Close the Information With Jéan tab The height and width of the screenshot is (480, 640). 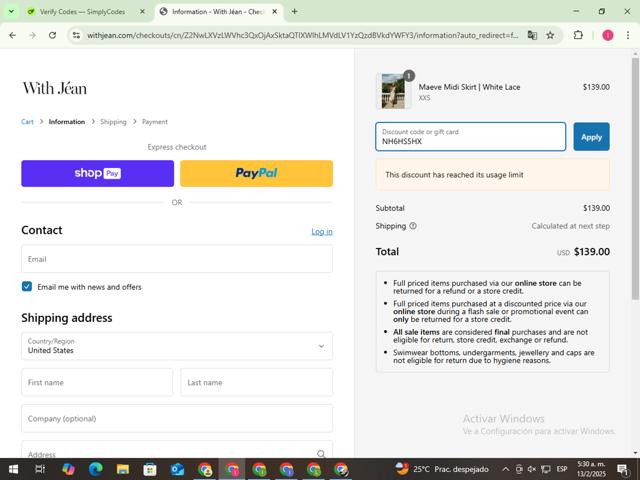(275, 11)
